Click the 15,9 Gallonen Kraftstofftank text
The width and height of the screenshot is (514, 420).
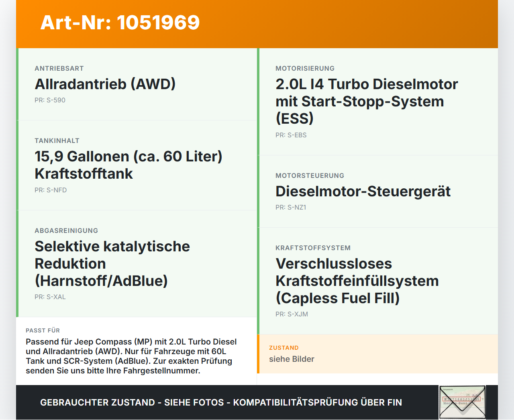click(x=128, y=165)
